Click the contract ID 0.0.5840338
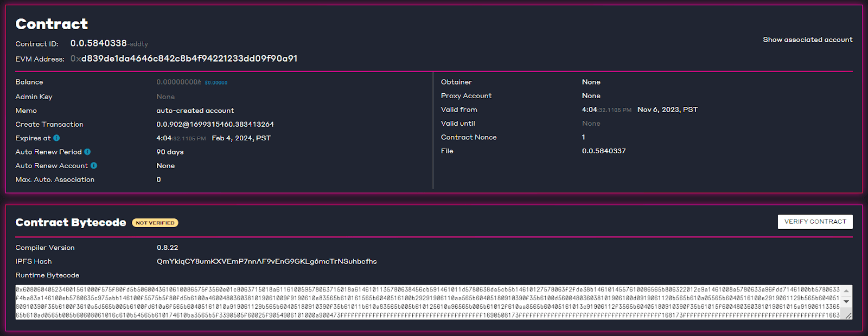The height and width of the screenshot is (336, 868). [98, 43]
